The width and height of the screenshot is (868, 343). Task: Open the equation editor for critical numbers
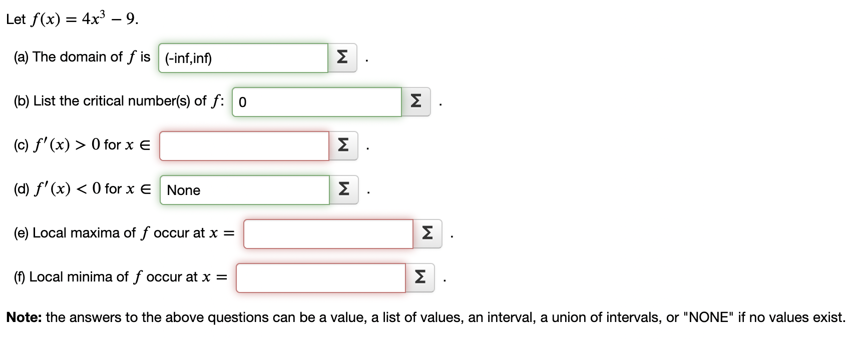point(415,101)
